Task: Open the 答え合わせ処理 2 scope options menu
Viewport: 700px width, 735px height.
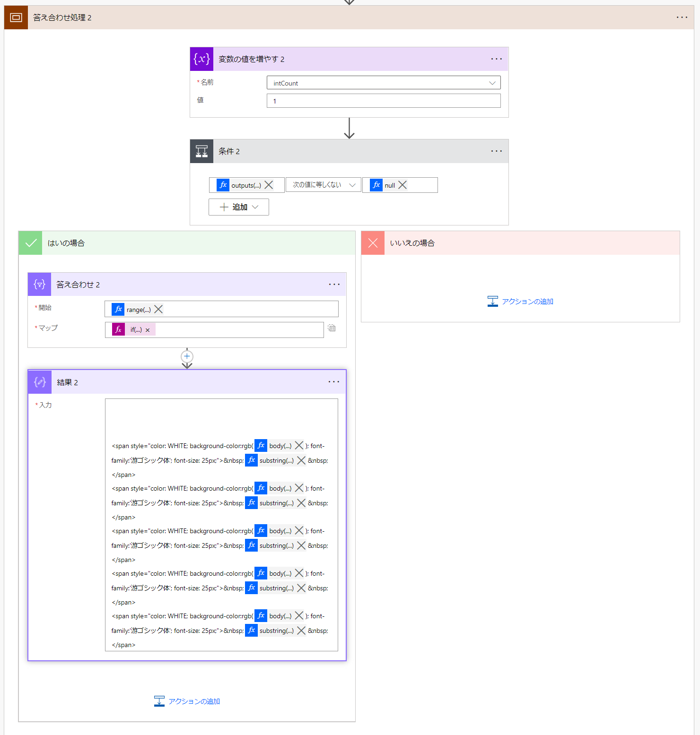Action: click(682, 17)
